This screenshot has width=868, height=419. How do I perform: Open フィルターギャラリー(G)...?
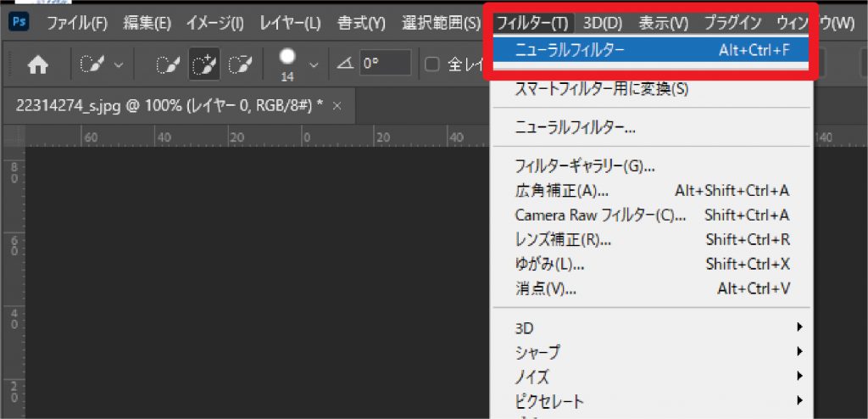click(652, 165)
